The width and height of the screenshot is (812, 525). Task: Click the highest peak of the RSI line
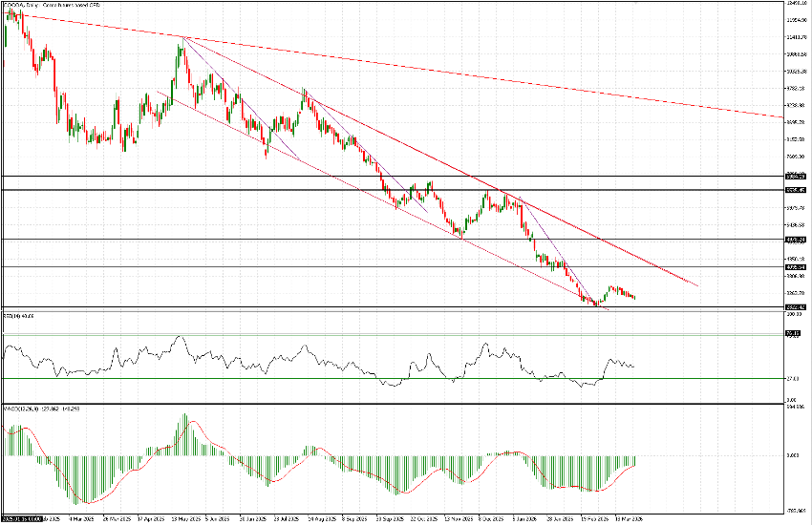click(x=178, y=337)
